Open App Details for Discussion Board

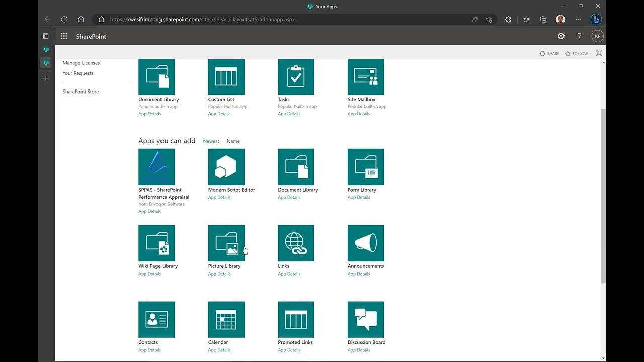359,350
